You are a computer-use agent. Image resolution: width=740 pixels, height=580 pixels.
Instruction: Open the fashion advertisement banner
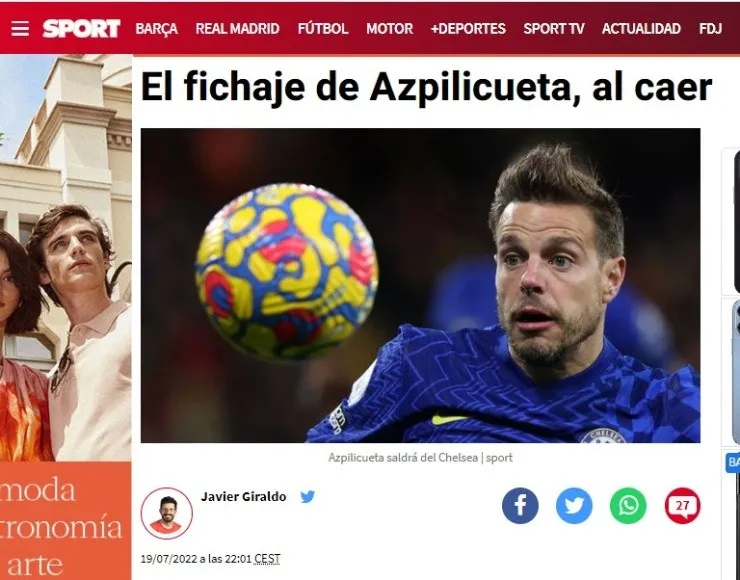coord(66,317)
